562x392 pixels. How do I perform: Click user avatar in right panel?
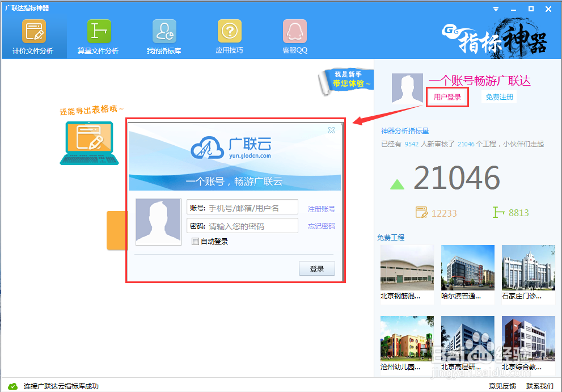click(x=407, y=88)
